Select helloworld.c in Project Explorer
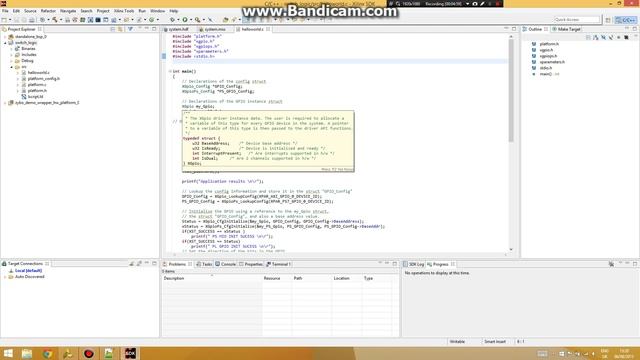 pyautogui.click(x=38, y=73)
